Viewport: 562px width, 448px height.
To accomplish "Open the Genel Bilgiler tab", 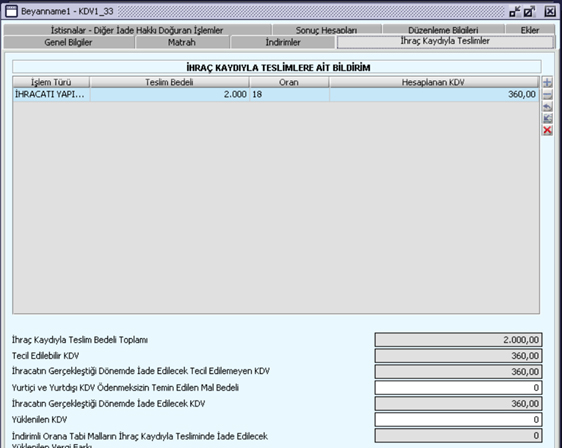I will (x=68, y=42).
